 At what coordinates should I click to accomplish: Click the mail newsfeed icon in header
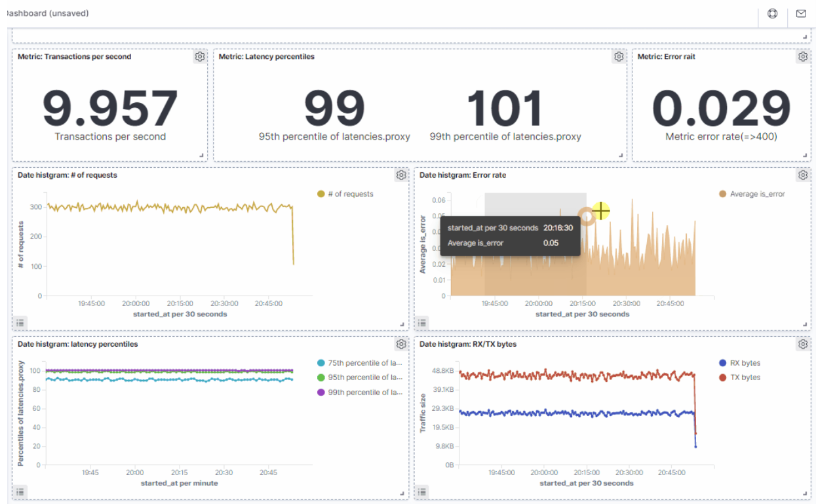pyautogui.click(x=801, y=14)
